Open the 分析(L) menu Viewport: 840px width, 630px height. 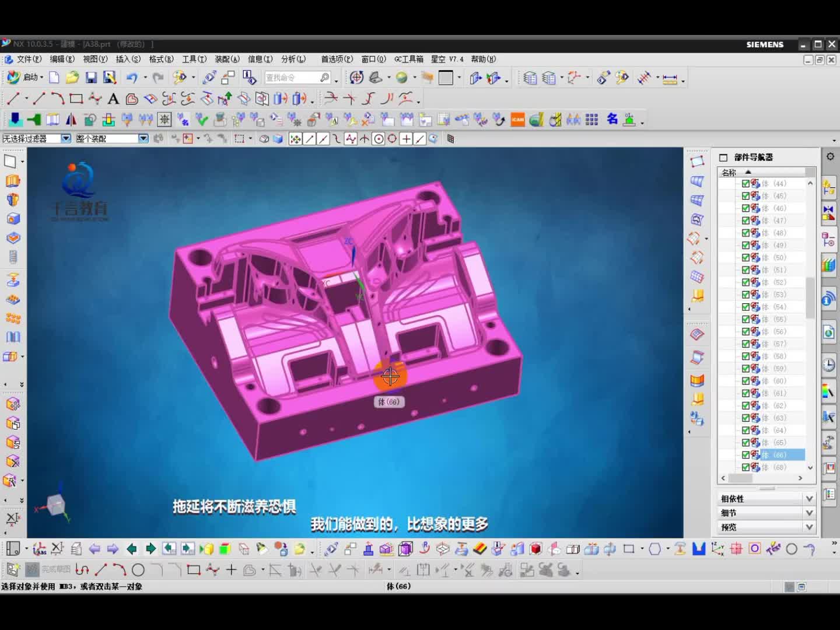[x=293, y=59]
